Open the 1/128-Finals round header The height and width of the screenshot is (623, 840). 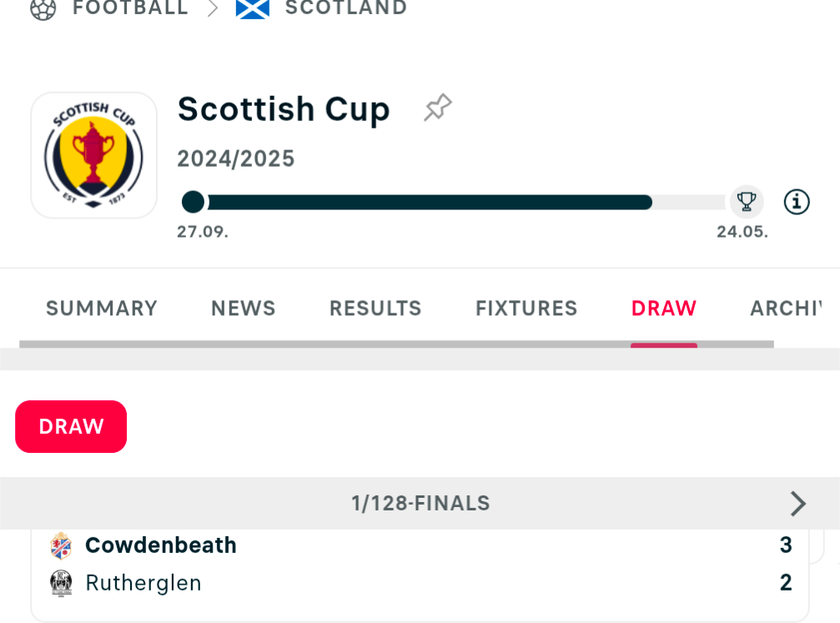(420, 504)
